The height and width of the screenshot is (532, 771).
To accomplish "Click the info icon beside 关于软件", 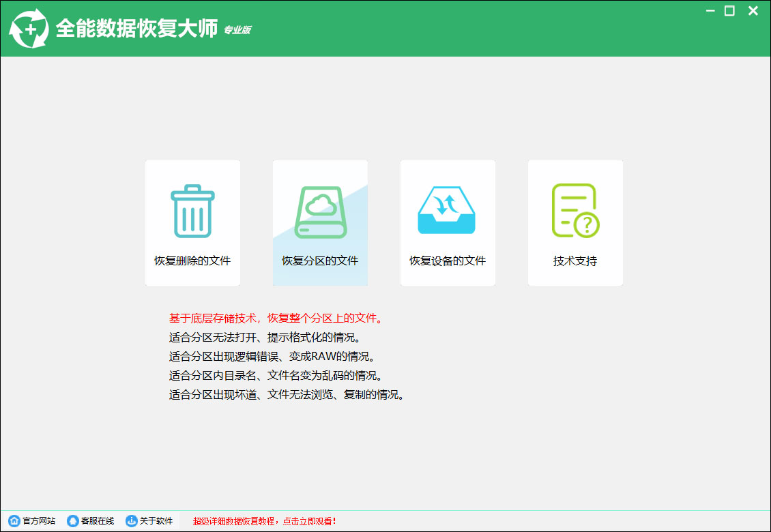I will pyautogui.click(x=130, y=520).
